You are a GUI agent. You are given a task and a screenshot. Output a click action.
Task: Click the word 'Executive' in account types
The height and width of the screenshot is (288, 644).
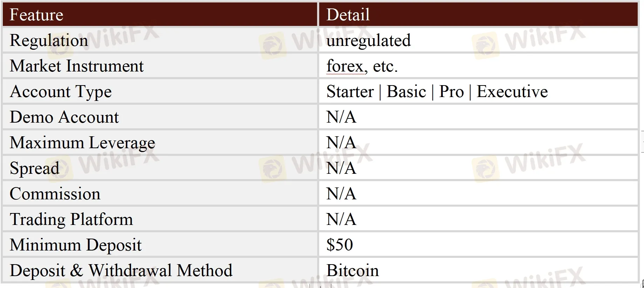(512, 91)
